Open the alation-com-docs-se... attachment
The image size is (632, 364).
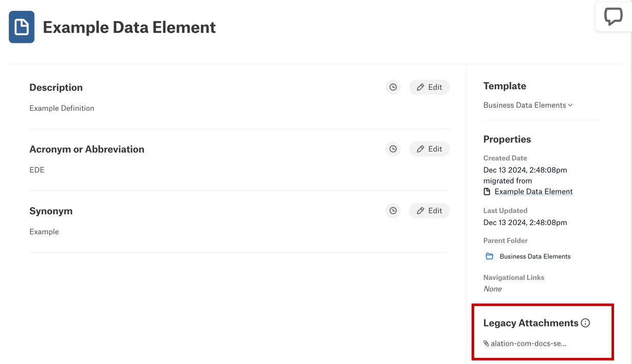pyautogui.click(x=528, y=343)
